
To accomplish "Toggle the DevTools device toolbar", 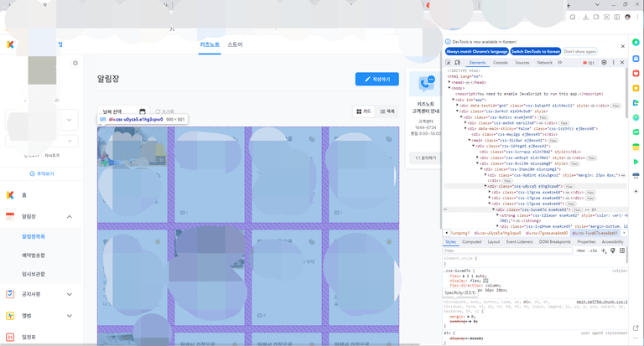I will (x=457, y=63).
